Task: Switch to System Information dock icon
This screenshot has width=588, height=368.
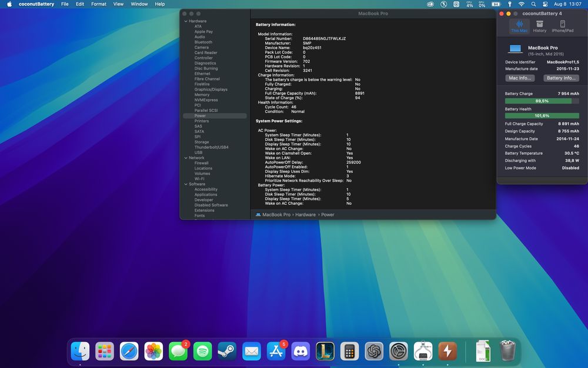Action: click(423, 352)
